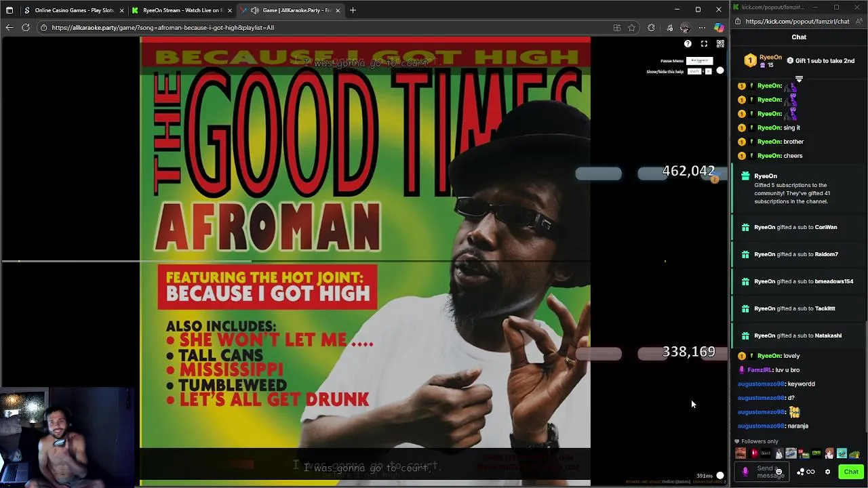Open browser extensions puzzle icon
The height and width of the screenshot is (488, 868).
(x=651, y=28)
